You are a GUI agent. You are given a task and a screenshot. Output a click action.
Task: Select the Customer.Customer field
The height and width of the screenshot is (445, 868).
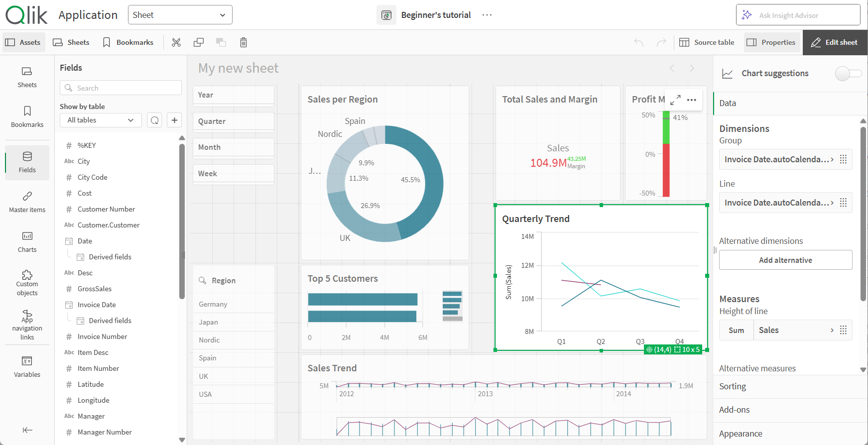coord(109,225)
